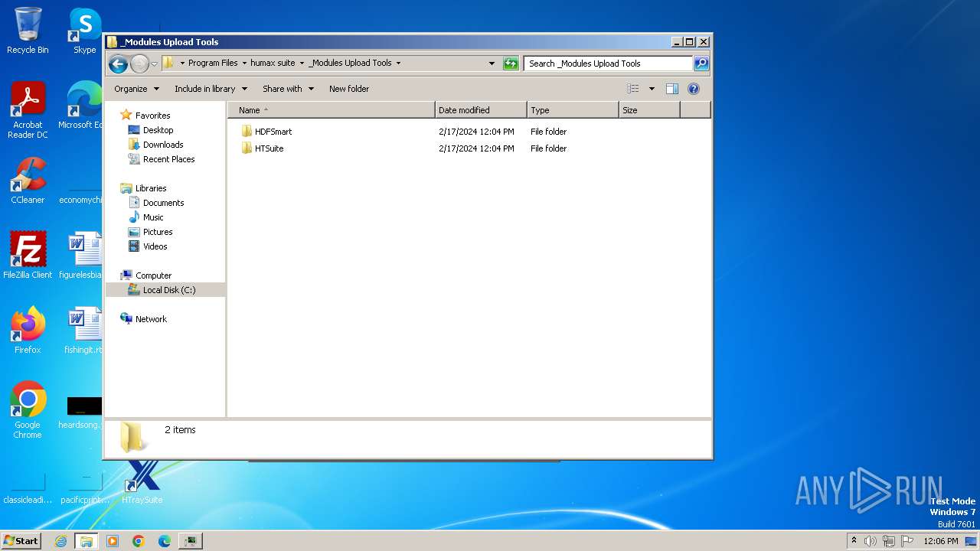Go back with the Explorer back arrow
The height and width of the screenshot is (551, 980).
point(118,64)
